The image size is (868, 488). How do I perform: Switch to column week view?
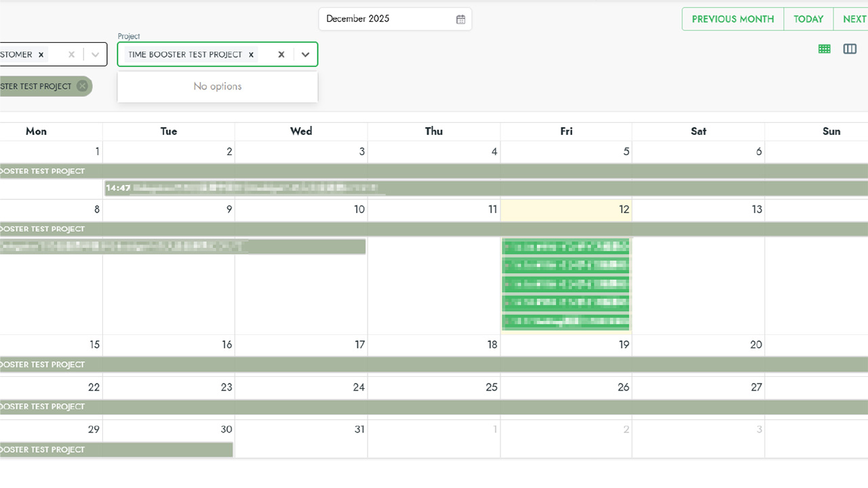pyautogui.click(x=850, y=49)
